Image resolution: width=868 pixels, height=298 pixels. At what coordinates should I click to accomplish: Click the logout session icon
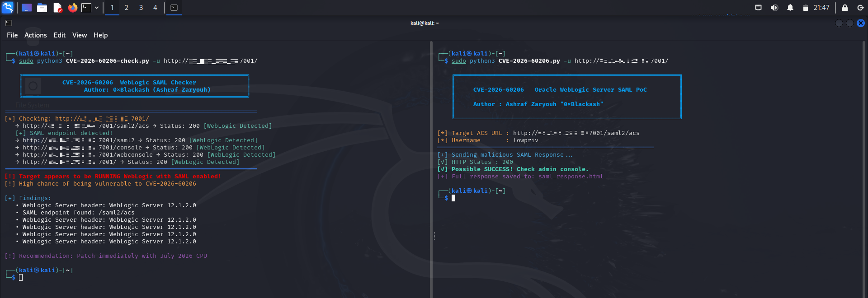pyautogui.click(x=861, y=8)
